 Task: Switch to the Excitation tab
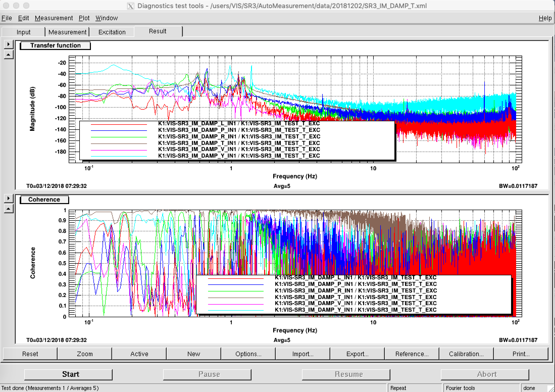point(112,32)
